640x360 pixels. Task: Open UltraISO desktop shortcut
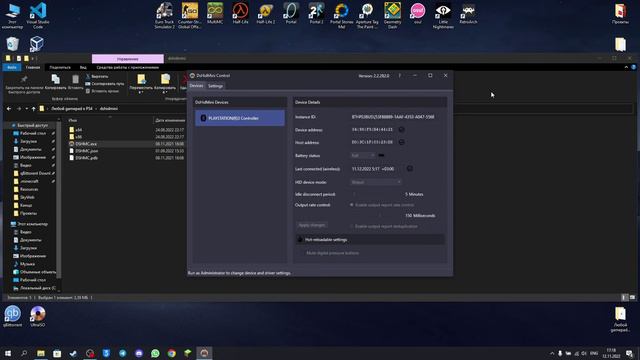point(38,316)
